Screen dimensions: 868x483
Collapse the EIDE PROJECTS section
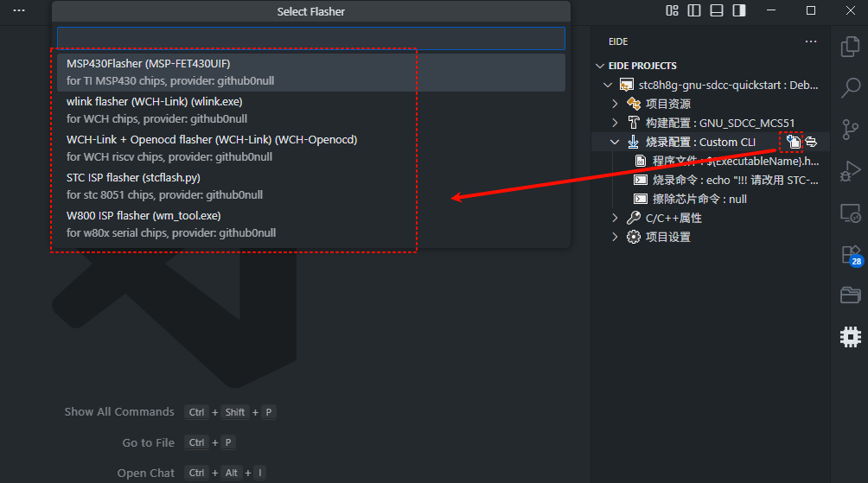[599, 66]
